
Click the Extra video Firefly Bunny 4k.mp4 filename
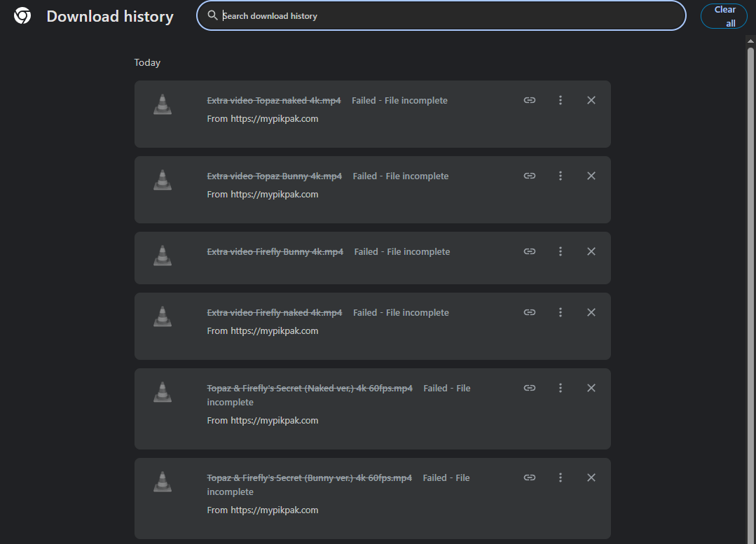point(275,252)
